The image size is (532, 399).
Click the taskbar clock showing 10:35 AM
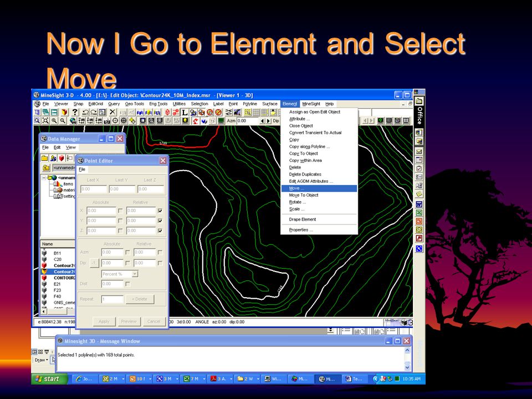click(x=411, y=379)
